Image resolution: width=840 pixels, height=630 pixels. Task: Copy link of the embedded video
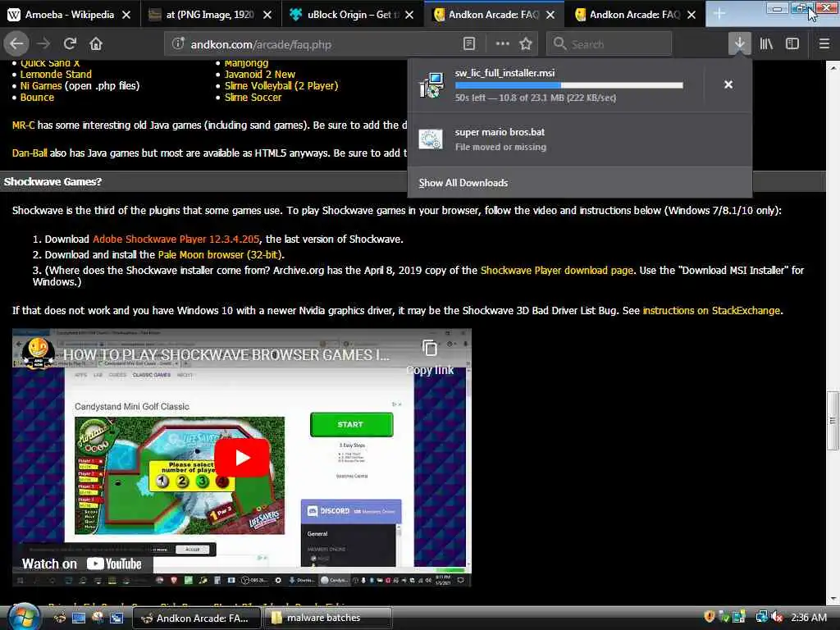[430, 358]
